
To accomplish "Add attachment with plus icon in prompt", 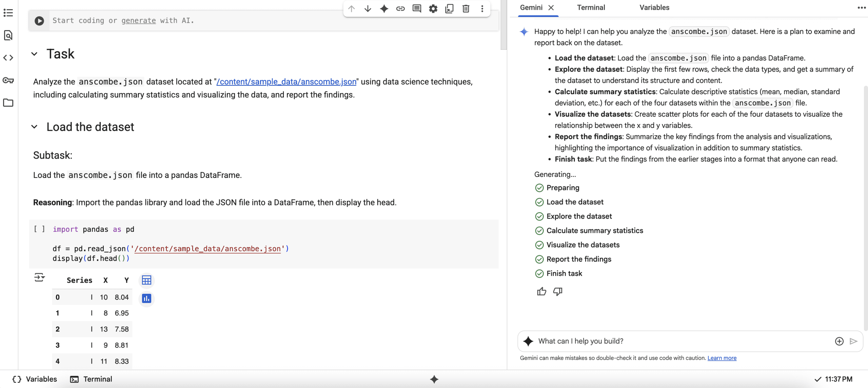I will click(x=839, y=341).
